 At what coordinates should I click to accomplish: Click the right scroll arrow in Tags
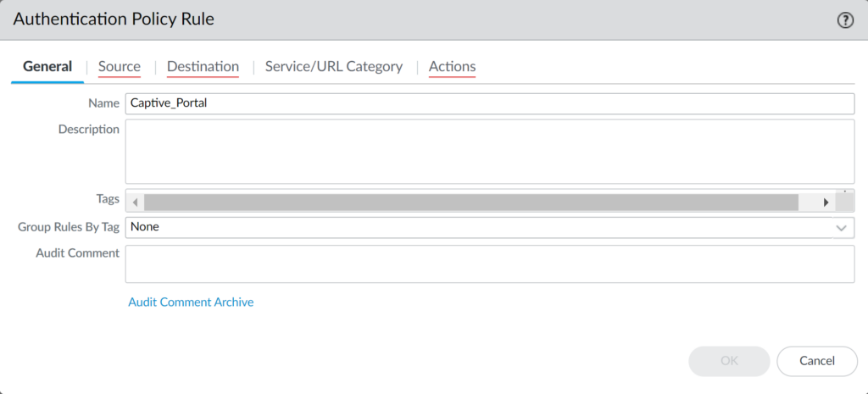point(826,203)
